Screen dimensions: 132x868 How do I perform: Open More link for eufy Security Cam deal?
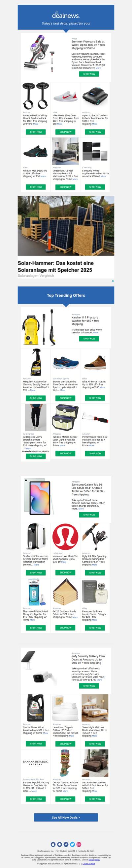(x=99, y=680)
